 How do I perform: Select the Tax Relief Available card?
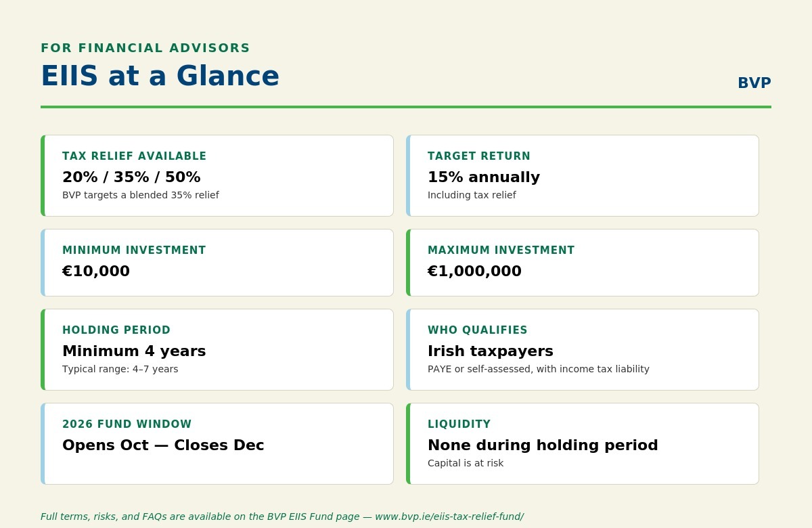217,176
